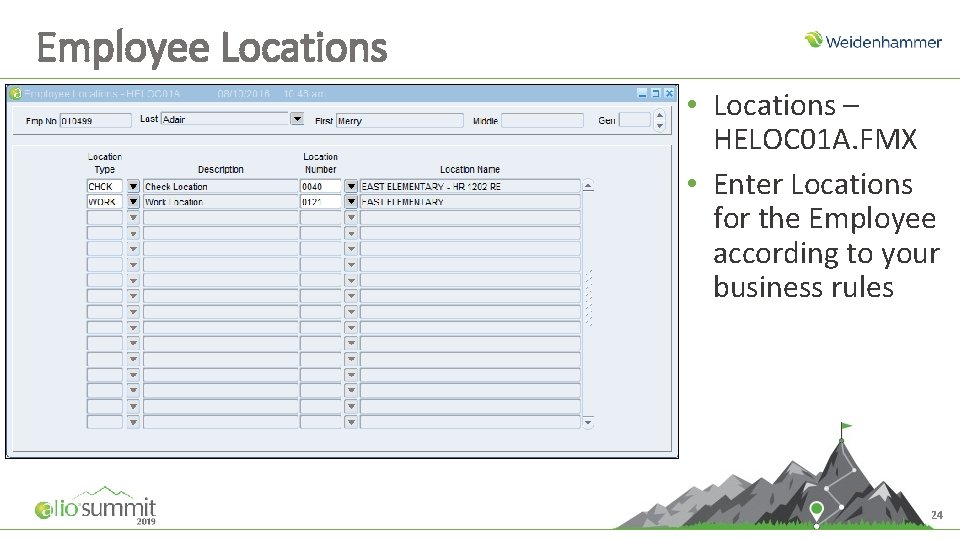Click the Description column header

click(x=220, y=170)
